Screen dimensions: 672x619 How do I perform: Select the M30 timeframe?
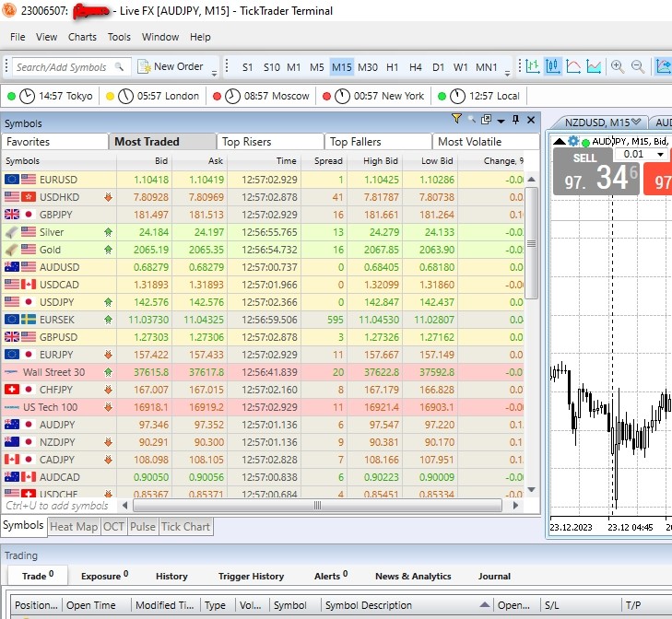(x=368, y=67)
